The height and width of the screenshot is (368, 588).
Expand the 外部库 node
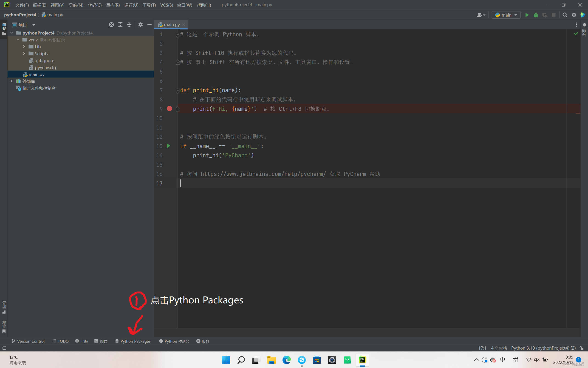coord(11,81)
